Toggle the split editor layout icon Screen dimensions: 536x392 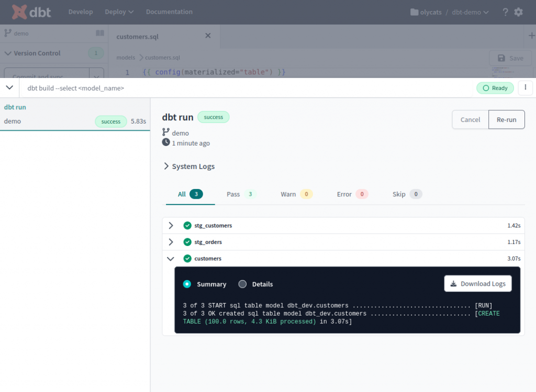[x=100, y=33]
